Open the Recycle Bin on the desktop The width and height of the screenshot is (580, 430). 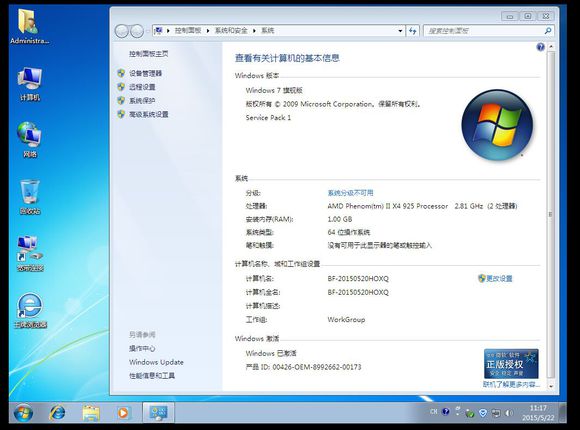(30, 197)
